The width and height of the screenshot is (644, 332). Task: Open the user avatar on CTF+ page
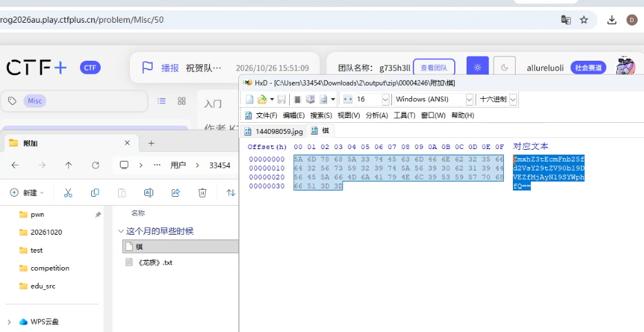pos(625,67)
